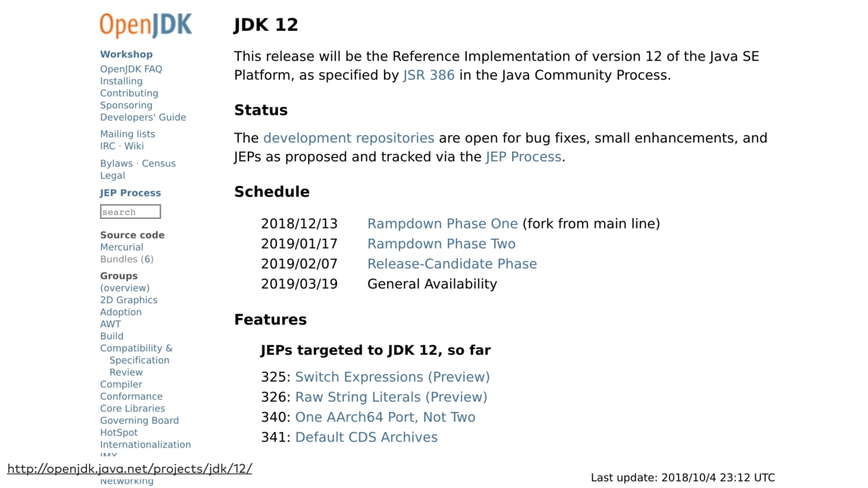Open the Bylaws link

[116, 163]
